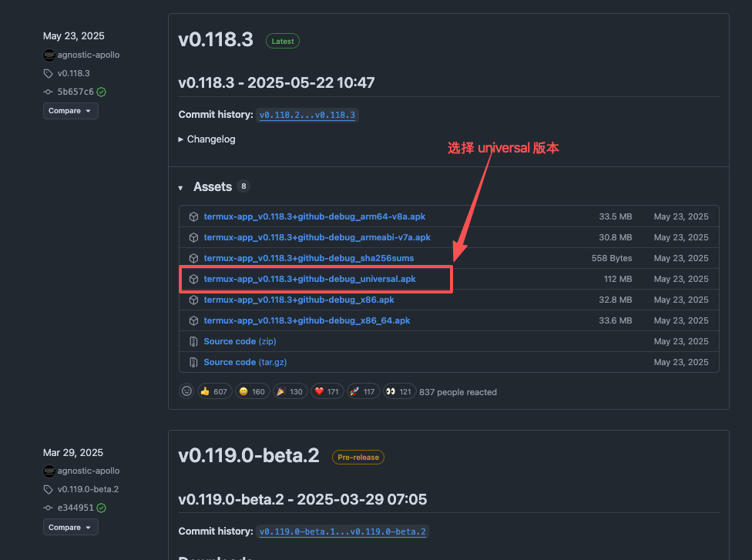
Task: Click heading 'v0.119.0-beta.2 - 2025-03-29 07:05'
Action: pos(303,500)
